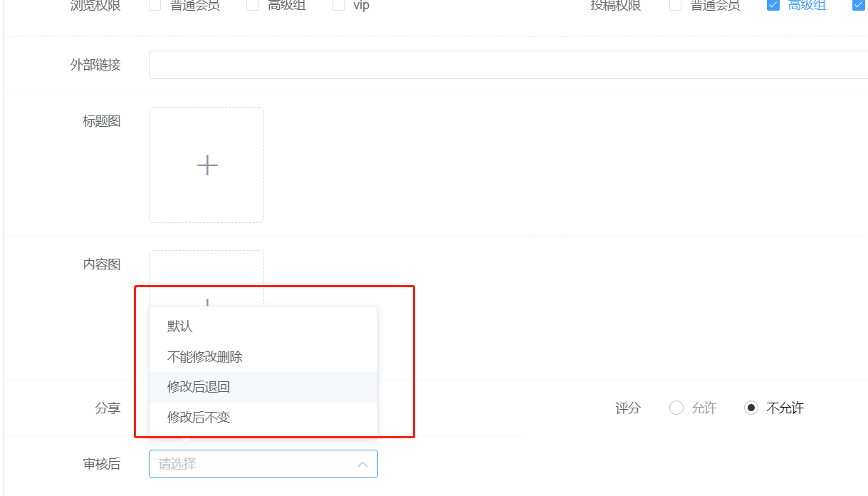The image size is (868, 496).
Task: Select 不允许 radio for 评分
Action: pos(751,408)
